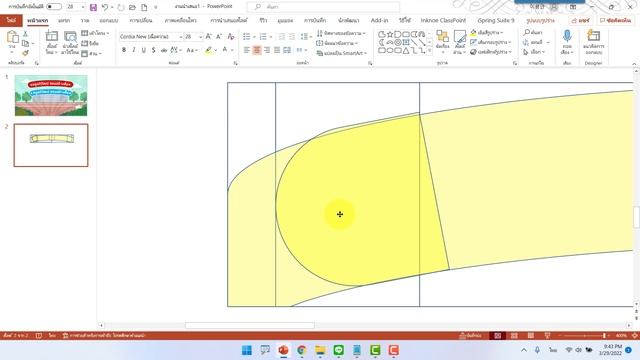Click the New document icon in quick access toolbar
Image resolution: width=640 pixels, height=360 pixels.
(144, 7)
